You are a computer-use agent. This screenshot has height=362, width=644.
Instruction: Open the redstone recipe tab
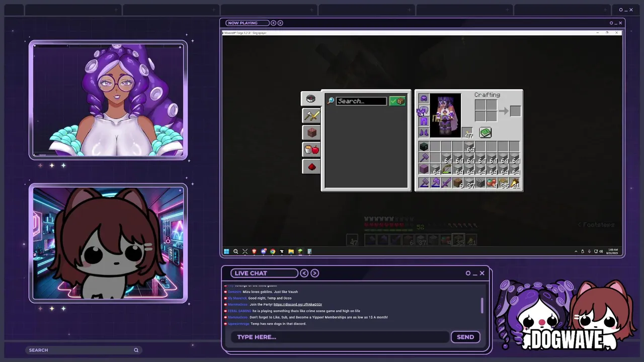(311, 167)
